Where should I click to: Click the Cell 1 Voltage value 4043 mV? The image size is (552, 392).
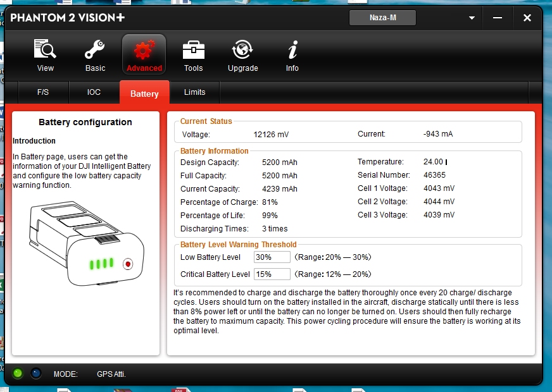(439, 188)
